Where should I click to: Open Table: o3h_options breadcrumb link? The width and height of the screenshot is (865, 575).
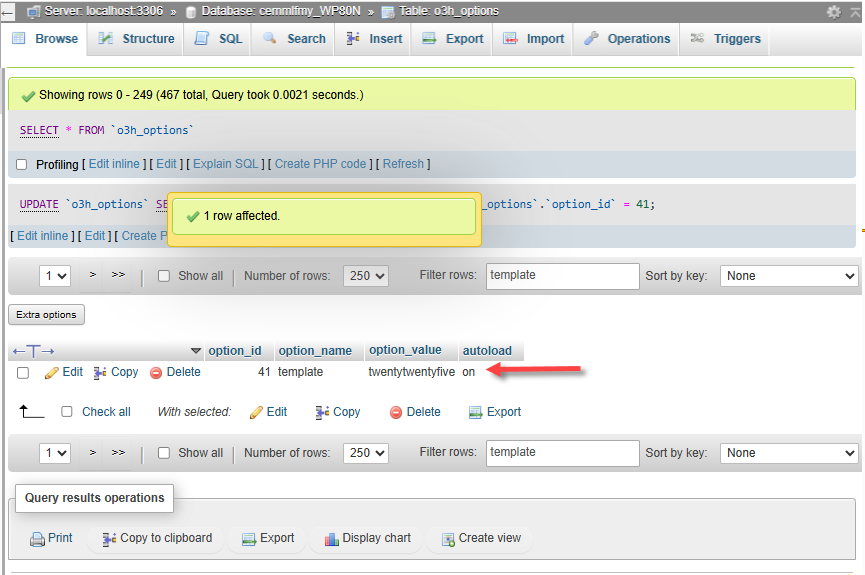pyautogui.click(x=448, y=11)
